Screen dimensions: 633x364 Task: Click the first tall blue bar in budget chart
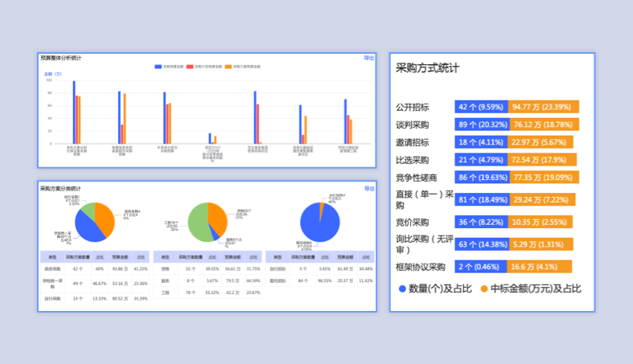[74, 111]
